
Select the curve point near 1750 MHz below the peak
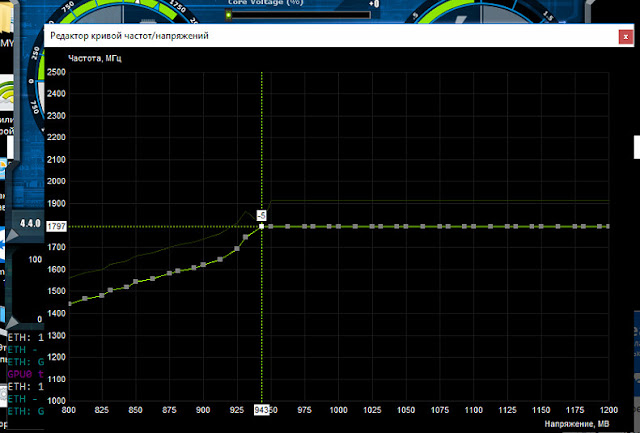click(x=246, y=237)
